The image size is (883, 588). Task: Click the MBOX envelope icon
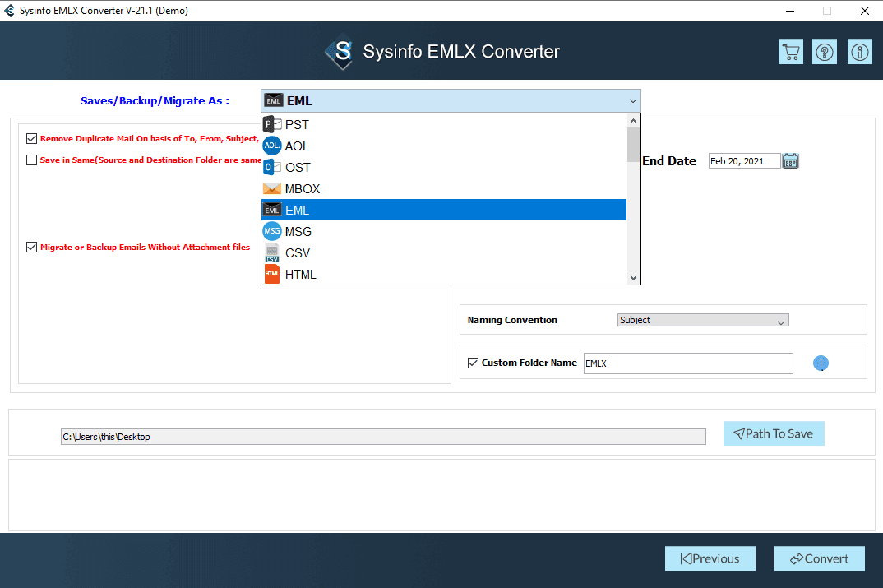(x=273, y=188)
